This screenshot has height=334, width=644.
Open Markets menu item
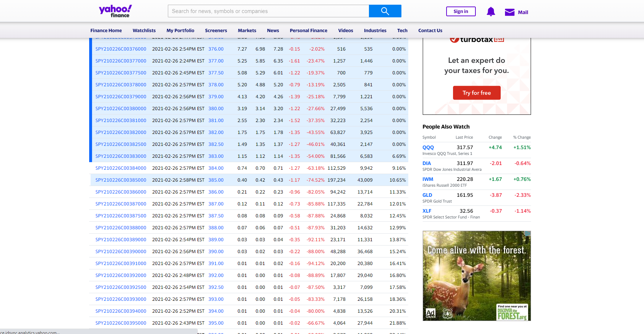247,31
